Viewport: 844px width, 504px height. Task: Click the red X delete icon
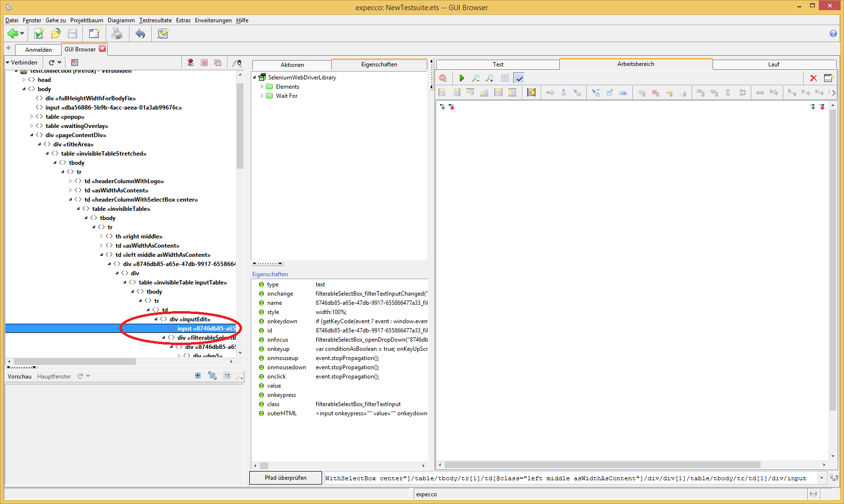813,78
